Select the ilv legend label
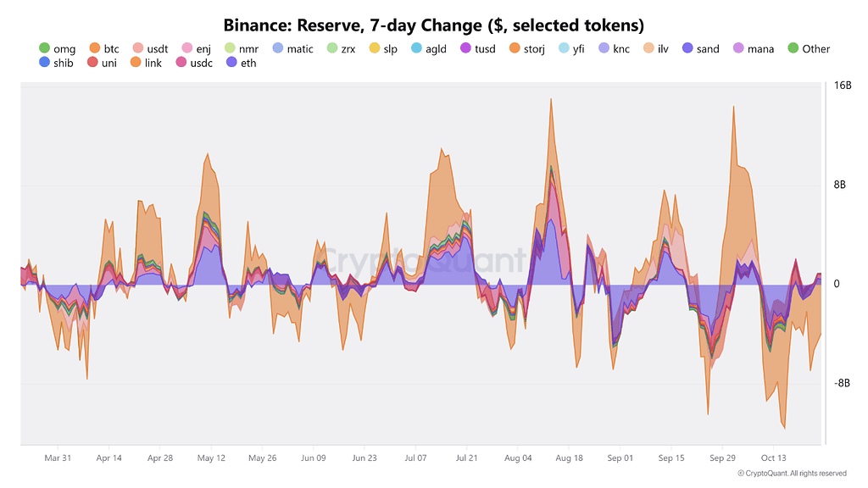Image resolution: width=868 pixels, height=488 pixels. [663, 49]
